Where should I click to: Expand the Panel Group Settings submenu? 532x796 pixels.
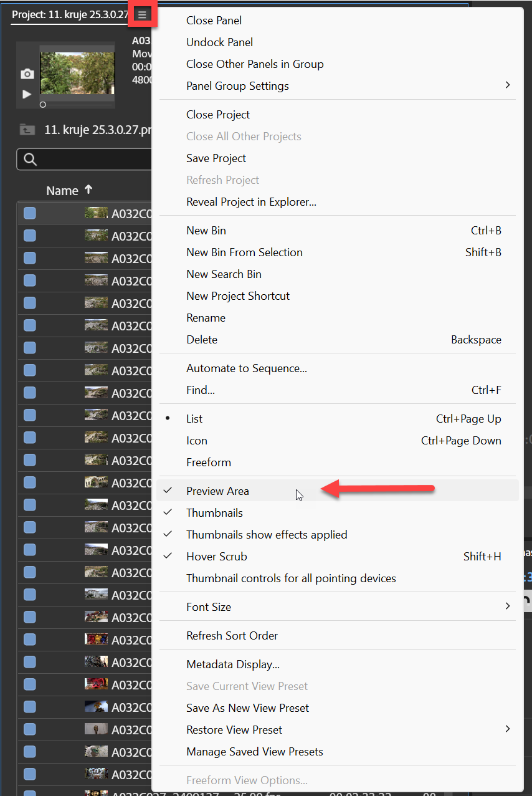237,85
